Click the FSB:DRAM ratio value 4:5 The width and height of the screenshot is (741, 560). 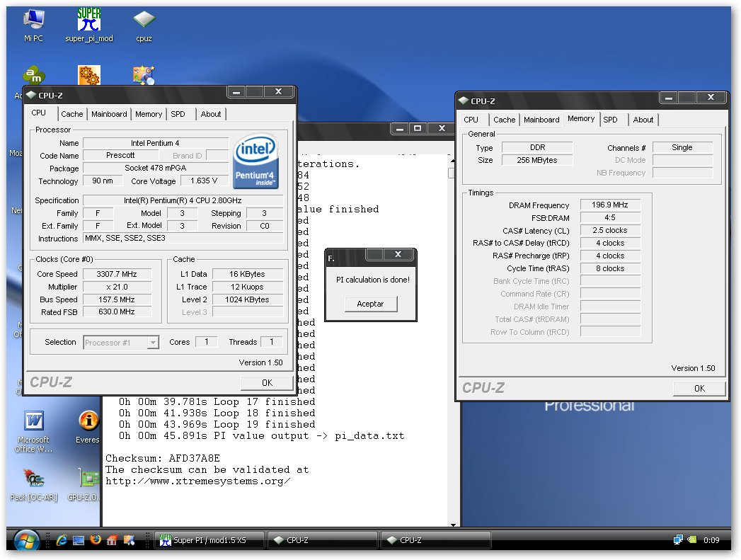(x=609, y=218)
